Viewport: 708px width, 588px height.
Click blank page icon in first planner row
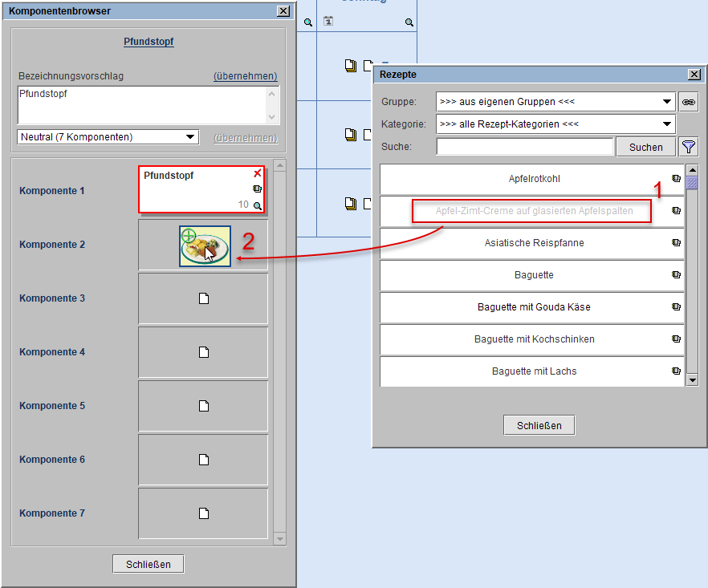point(368,66)
